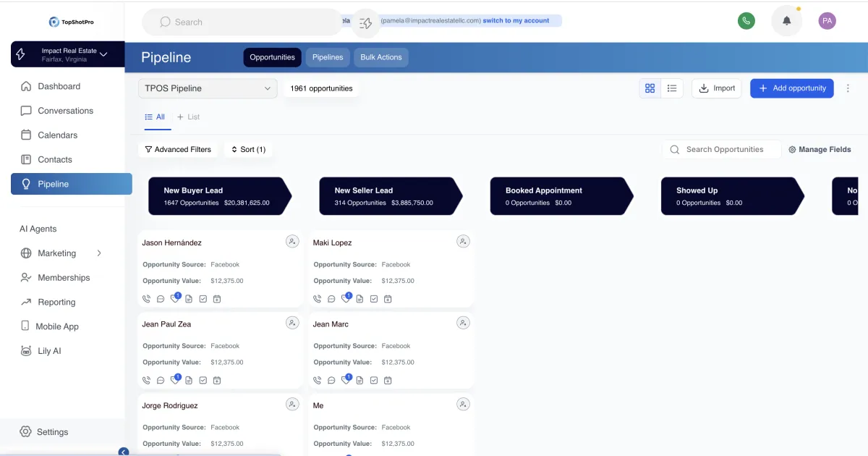
Task: Click owner assign icon on Jorge Rodriguez card
Action: pyautogui.click(x=292, y=405)
